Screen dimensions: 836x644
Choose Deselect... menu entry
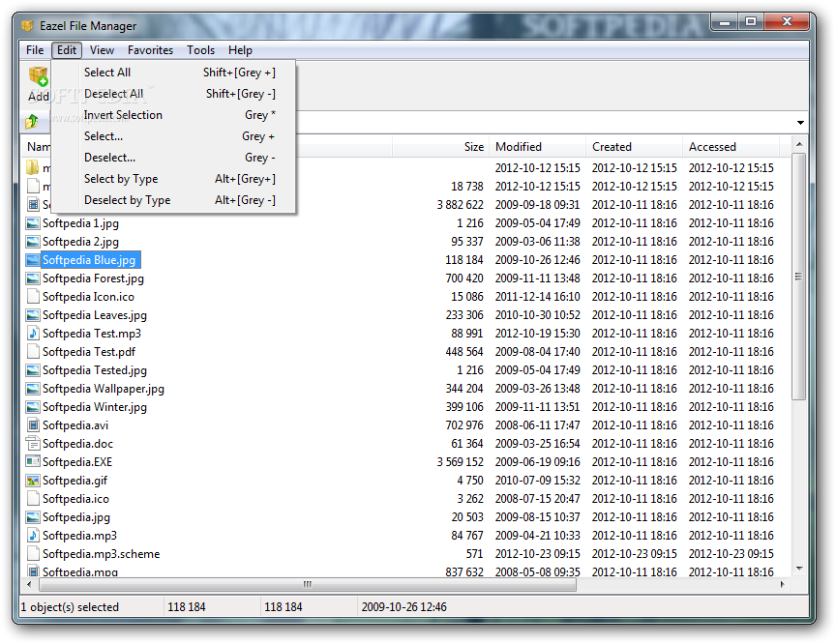tap(173, 158)
